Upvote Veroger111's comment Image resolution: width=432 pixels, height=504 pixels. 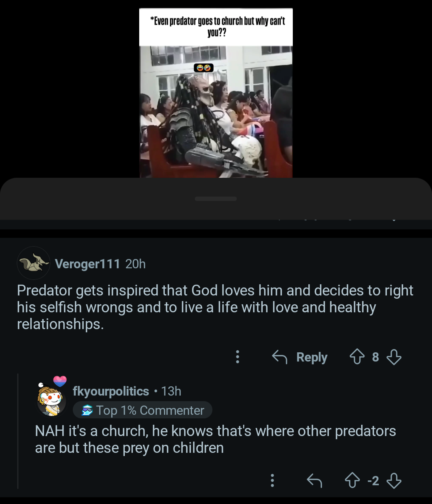357,357
